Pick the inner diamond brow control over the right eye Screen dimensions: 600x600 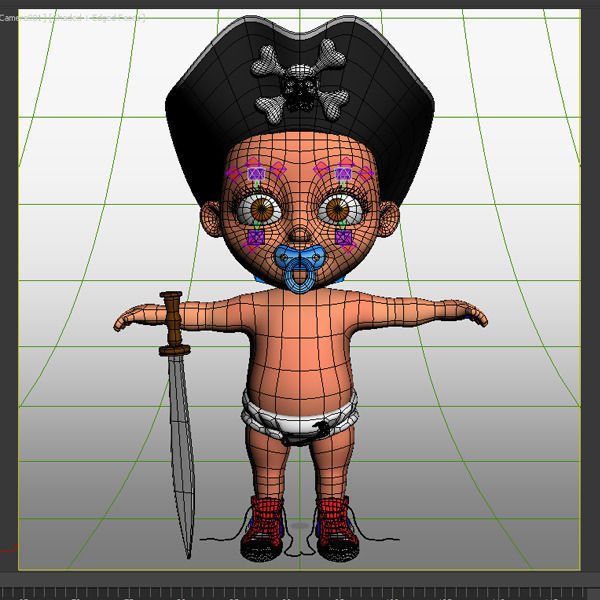pos(321,170)
